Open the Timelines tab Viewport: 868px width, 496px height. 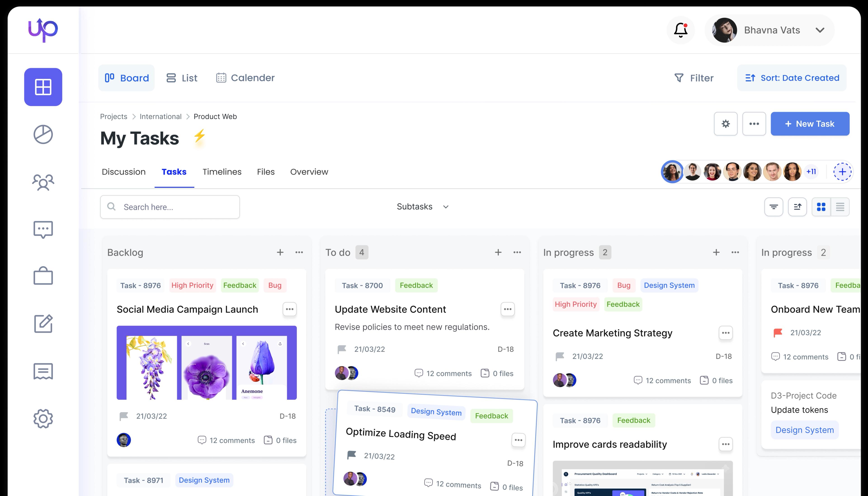222,172
